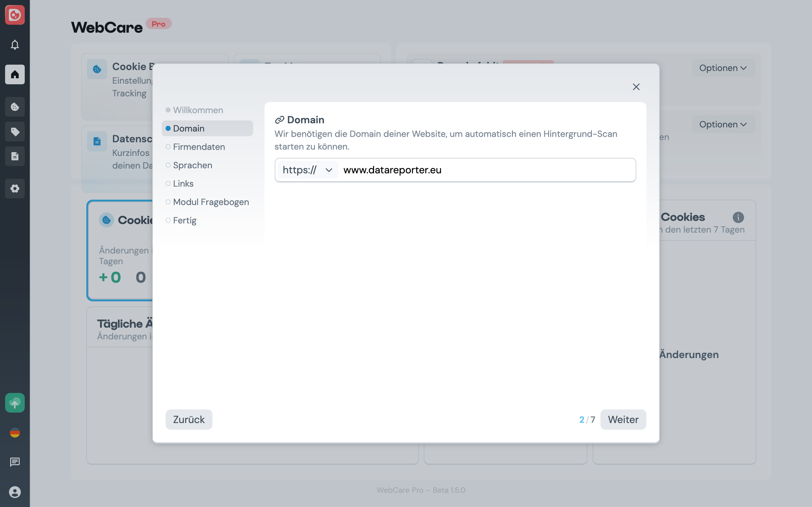Open the chat icon in the sidebar
The height and width of the screenshot is (507, 812).
[15, 462]
